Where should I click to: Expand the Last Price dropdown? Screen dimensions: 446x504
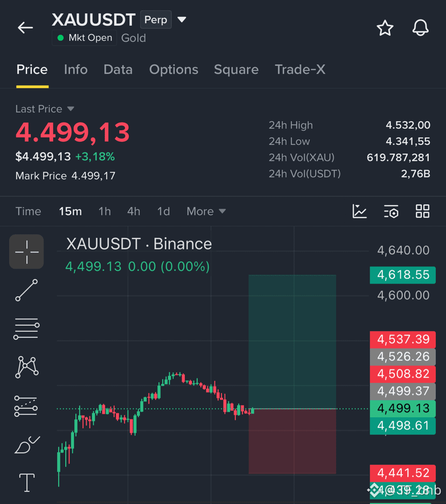click(45, 109)
